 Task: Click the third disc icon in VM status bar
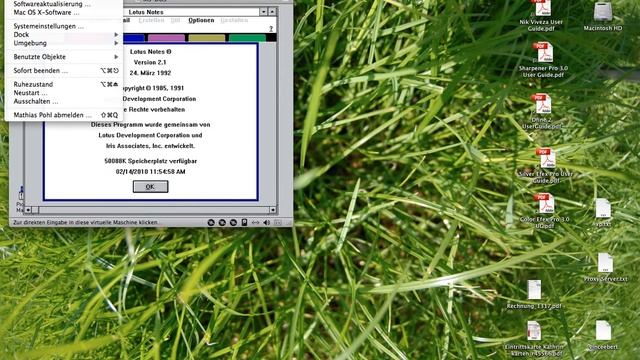pyautogui.click(x=233, y=222)
